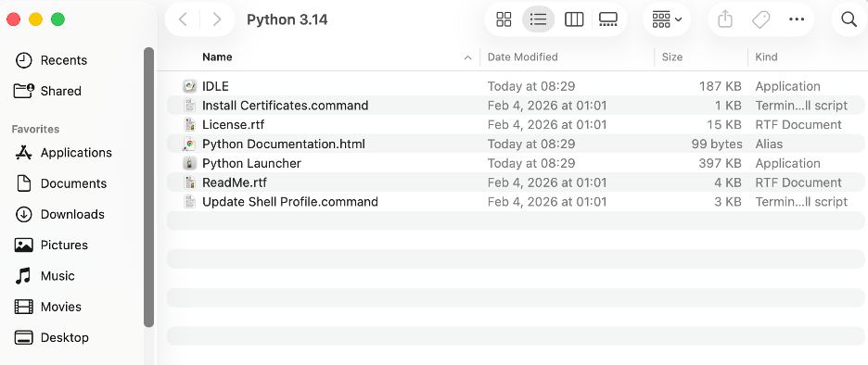Click the Movies film icon
The image size is (868, 365).
(x=23, y=307)
